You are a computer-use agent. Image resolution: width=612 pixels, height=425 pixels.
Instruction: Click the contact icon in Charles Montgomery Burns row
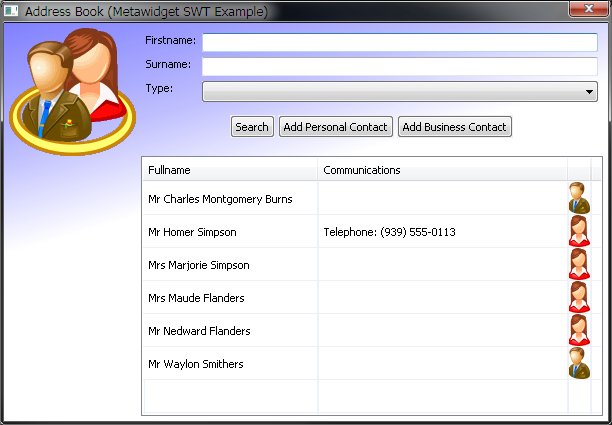(579, 198)
